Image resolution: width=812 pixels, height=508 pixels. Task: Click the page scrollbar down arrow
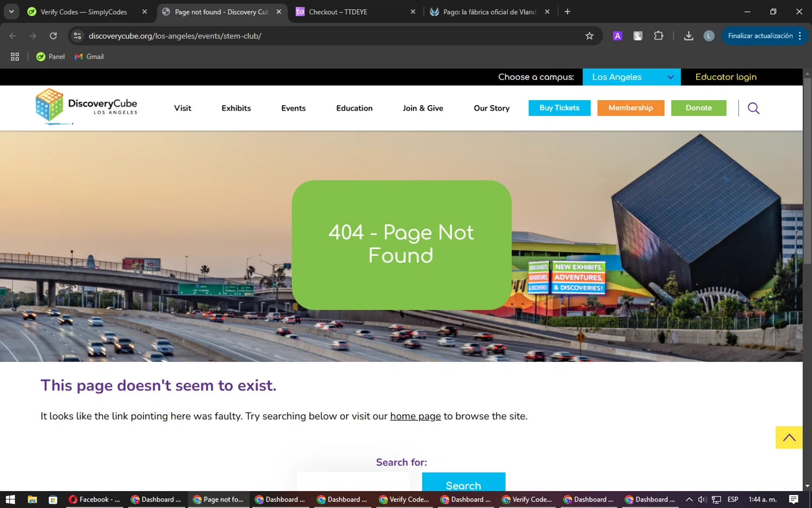point(807,486)
